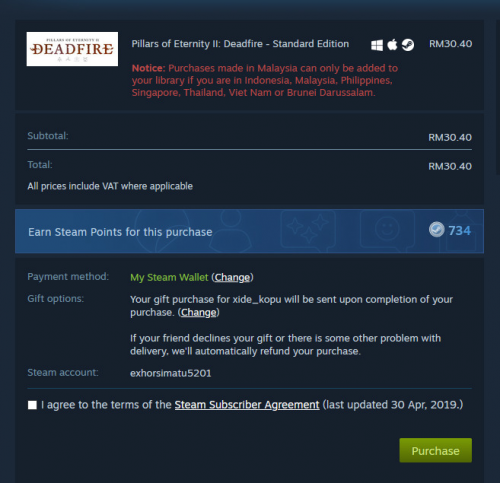Screen dimensions: 500x483
Task: Click the Apple macOS platform icon
Action: tap(392, 44)
